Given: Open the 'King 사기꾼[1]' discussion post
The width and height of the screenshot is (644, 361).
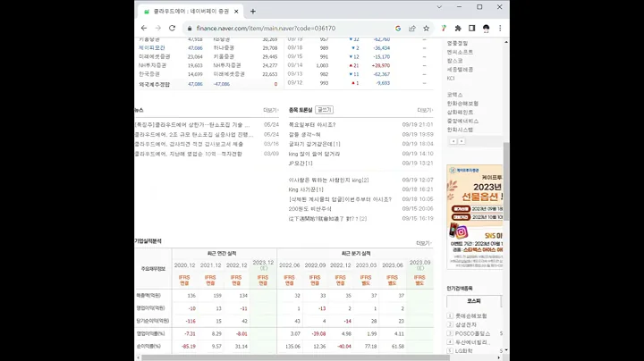Looking at the screenshot, I should click(306, 189).
